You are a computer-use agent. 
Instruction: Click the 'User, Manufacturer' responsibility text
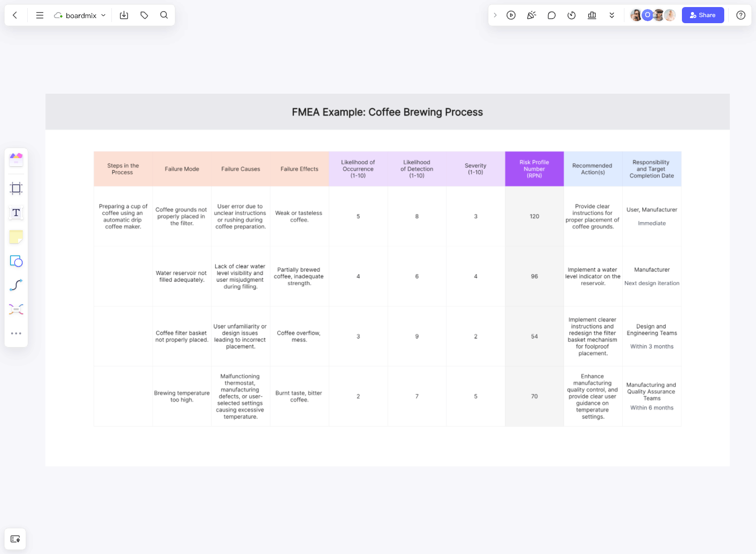(x=652, y=210)
